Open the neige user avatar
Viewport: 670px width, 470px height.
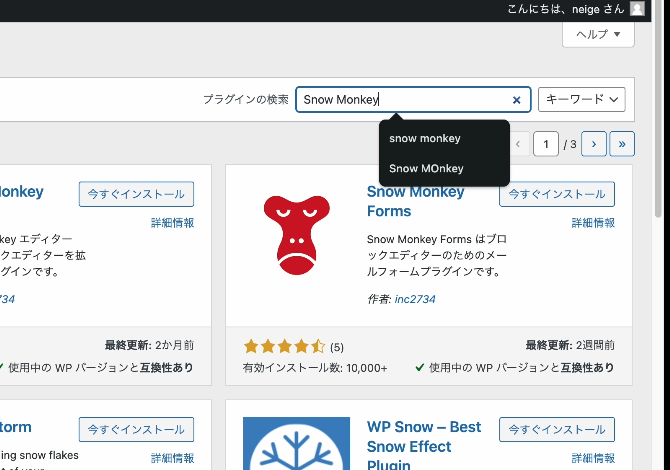point(637,9)
